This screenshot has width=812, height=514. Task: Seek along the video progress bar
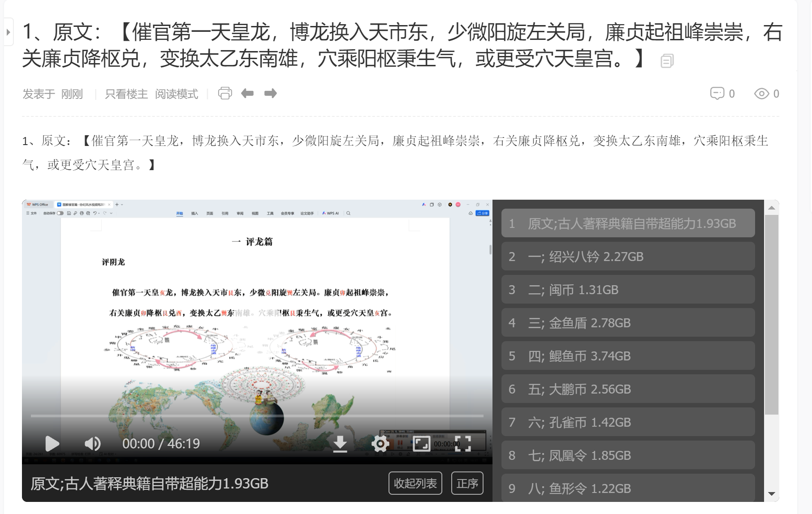tap(257, 416)
